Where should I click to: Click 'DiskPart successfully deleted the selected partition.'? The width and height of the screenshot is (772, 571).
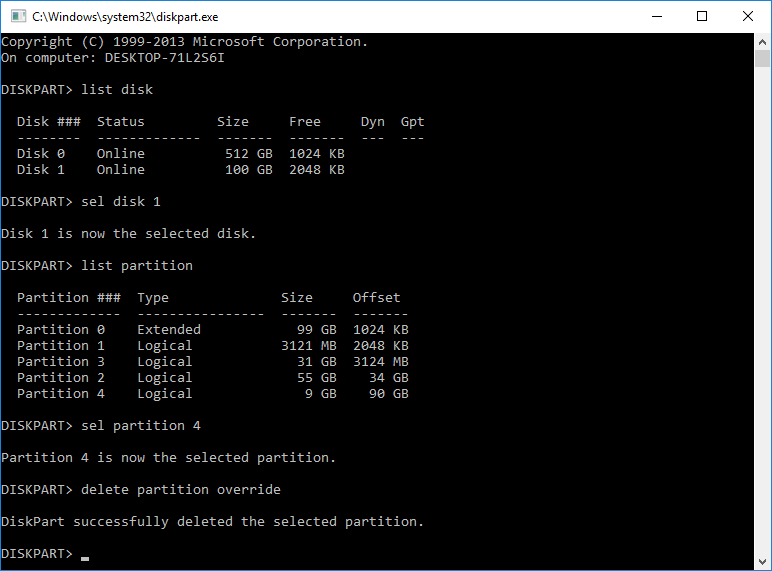pyautogui.click(x=212, y=521)
